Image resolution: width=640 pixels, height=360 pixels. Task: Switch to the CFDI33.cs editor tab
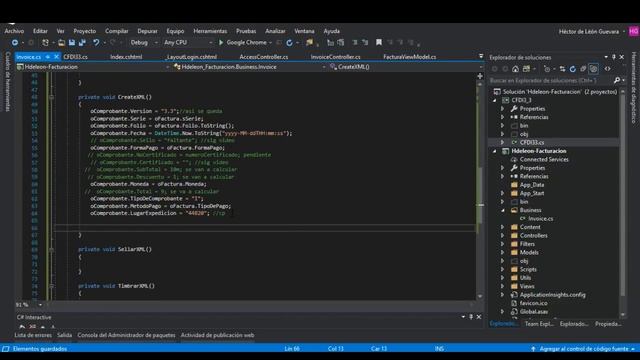(x=76, y=57)
